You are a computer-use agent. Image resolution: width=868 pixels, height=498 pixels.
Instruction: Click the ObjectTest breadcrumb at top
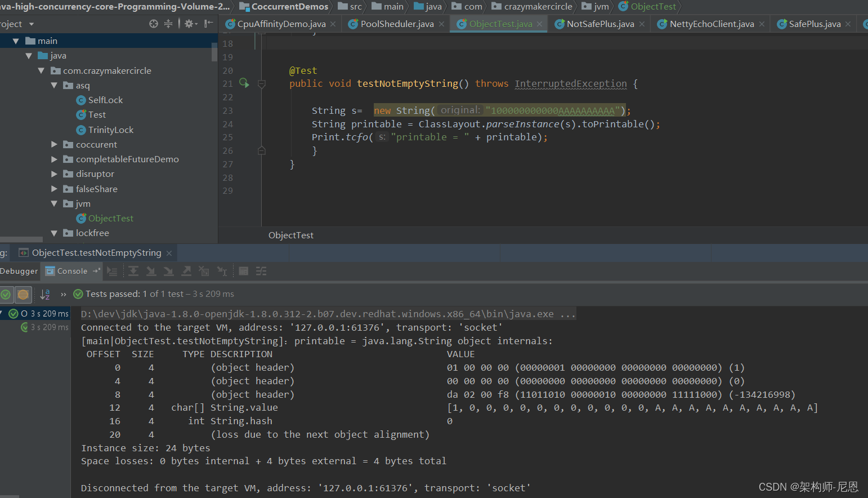tap(648, 7)
